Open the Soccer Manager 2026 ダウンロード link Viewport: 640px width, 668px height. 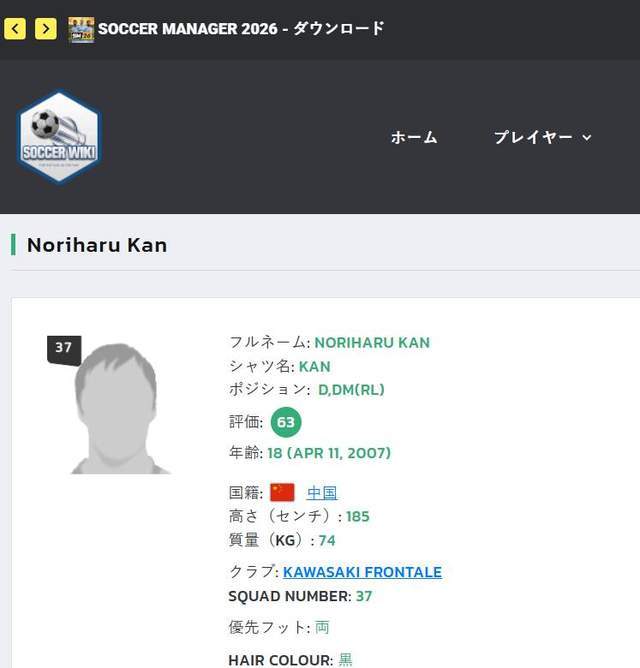tap(241, 29)
